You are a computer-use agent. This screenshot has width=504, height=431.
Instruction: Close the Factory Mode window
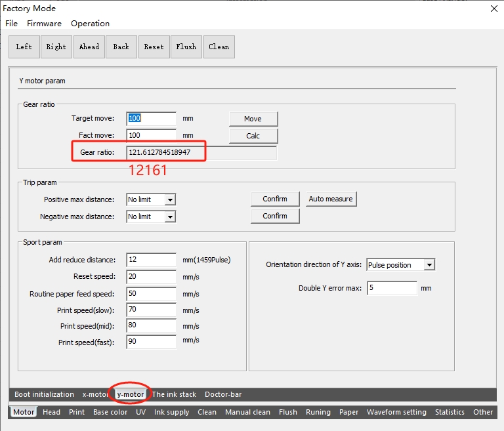point(493,9)
